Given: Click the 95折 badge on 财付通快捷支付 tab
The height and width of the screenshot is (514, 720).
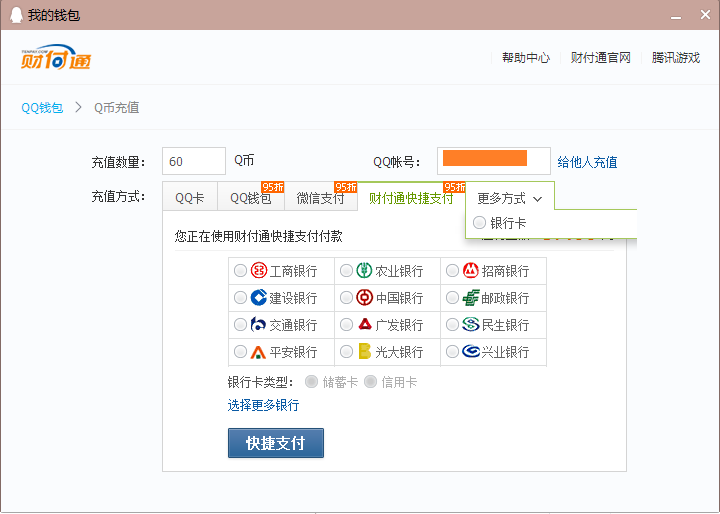Looking at the screenshot, I should click(x=455, y=187).
